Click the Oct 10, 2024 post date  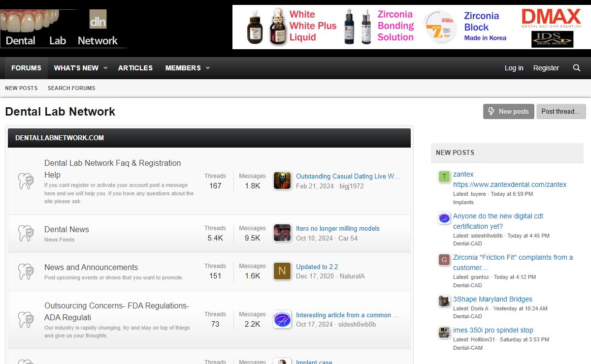[314, 238]
